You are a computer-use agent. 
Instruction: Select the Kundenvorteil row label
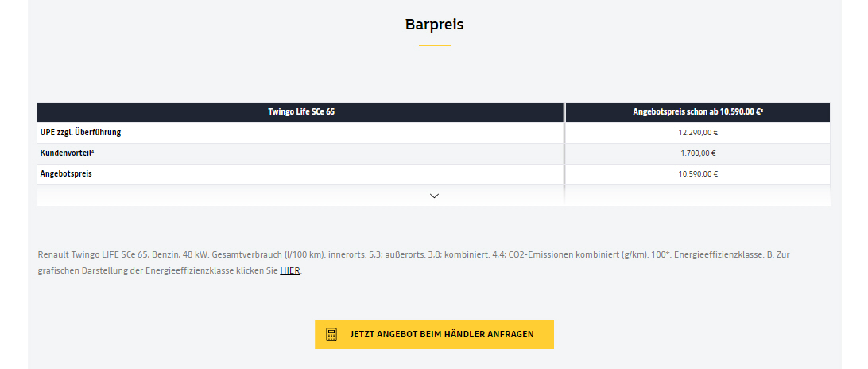(65, 153)
